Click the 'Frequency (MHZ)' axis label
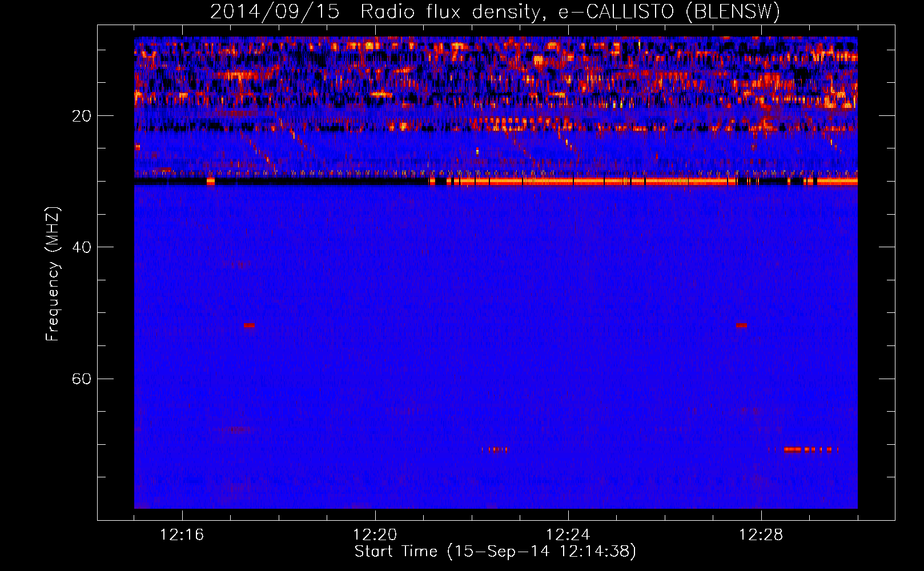This screenshot has height=571, width=924. (53, 274)
